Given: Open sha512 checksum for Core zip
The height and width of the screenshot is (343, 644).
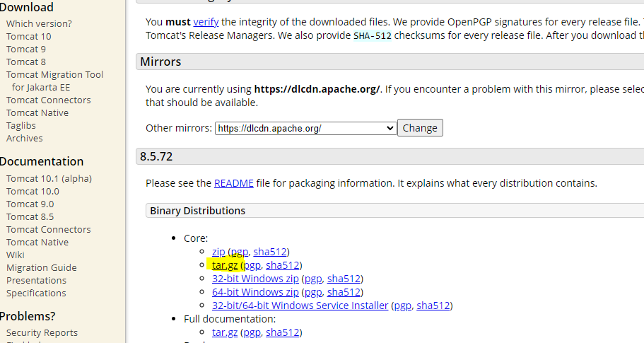Looking at the screenshot, I should pyautogui.click(x=270, y=252).
